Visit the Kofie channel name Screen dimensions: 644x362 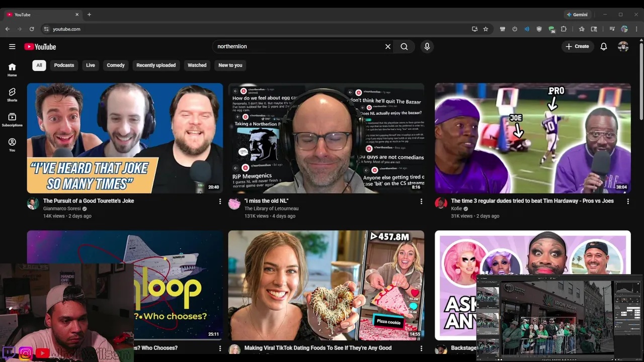point(456,209)
